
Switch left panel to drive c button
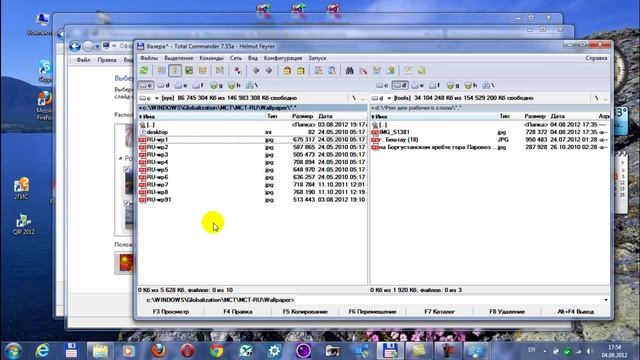(x=146, y=85)
